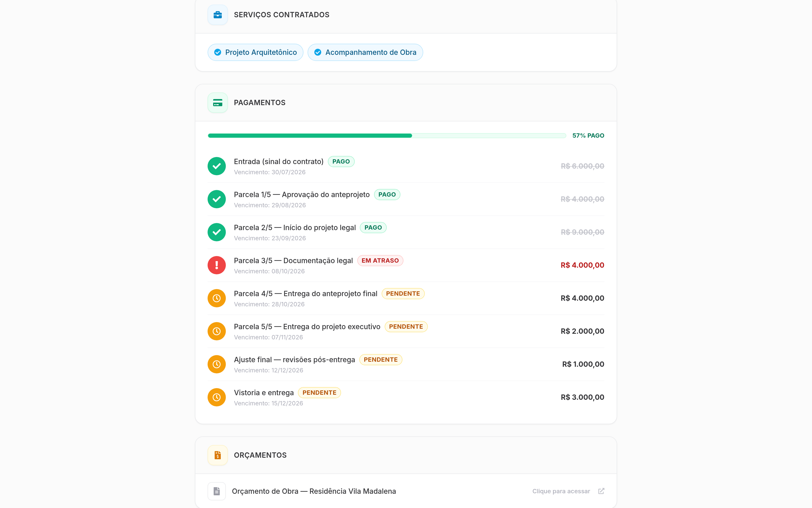Click the PAGAMENTOS section heading
Image resolution: width=812 pixels, height=508 pixels.
[x=259, y=102]
